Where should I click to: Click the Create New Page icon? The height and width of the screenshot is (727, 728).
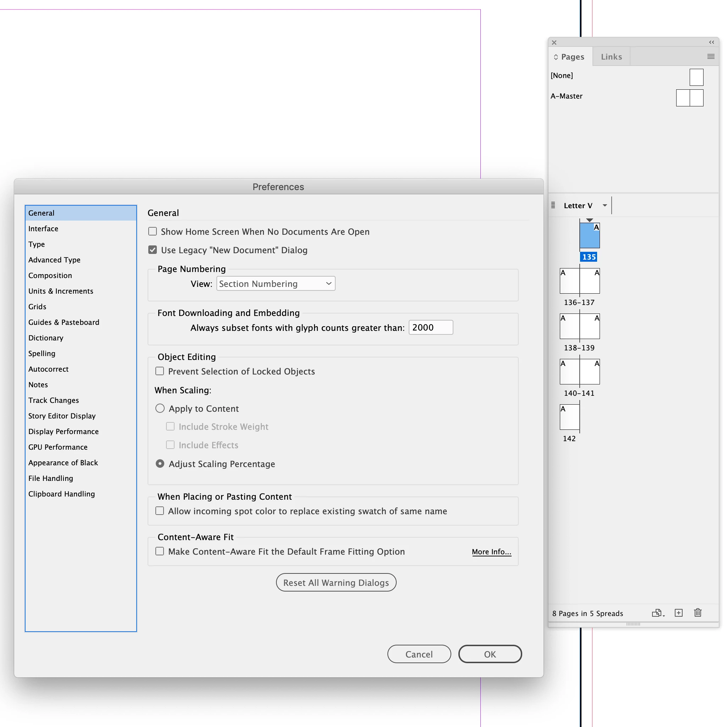coord(678,613)
